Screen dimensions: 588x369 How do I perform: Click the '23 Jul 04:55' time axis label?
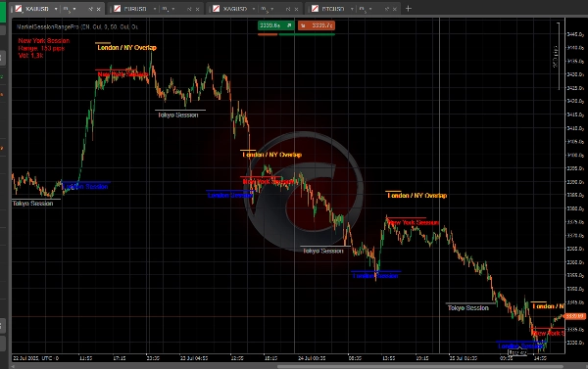[x=194, y=358]
